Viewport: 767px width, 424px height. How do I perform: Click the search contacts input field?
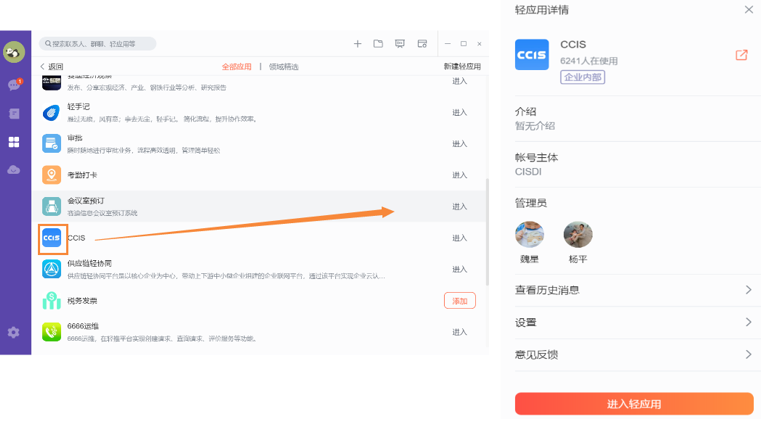coord(98,44)
